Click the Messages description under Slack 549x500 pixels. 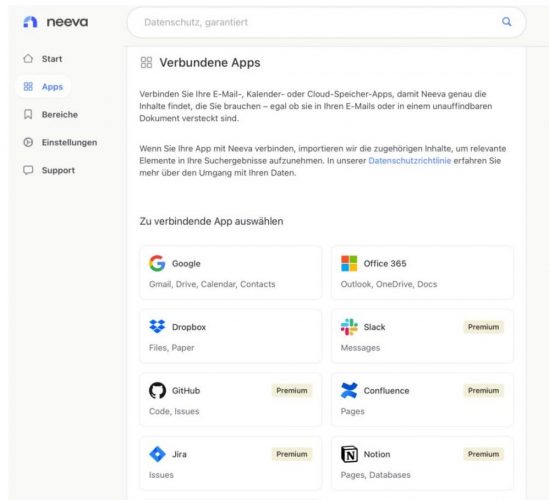(360, 348)
